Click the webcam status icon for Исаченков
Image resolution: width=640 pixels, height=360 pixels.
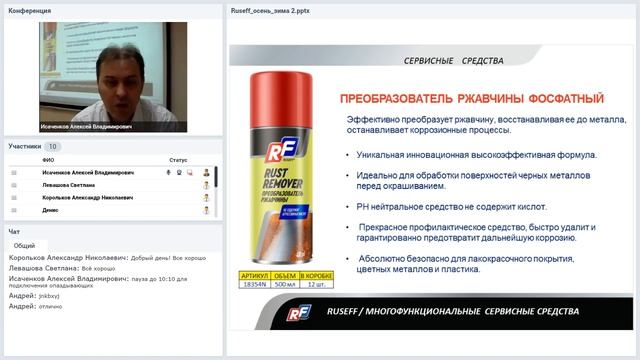point(179,173)
